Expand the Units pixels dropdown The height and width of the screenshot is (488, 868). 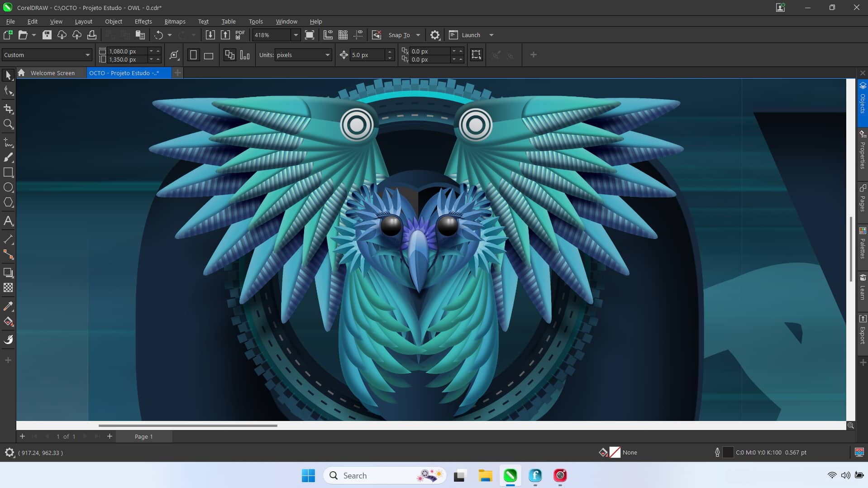pyautogui.click(x=327, y=55)
